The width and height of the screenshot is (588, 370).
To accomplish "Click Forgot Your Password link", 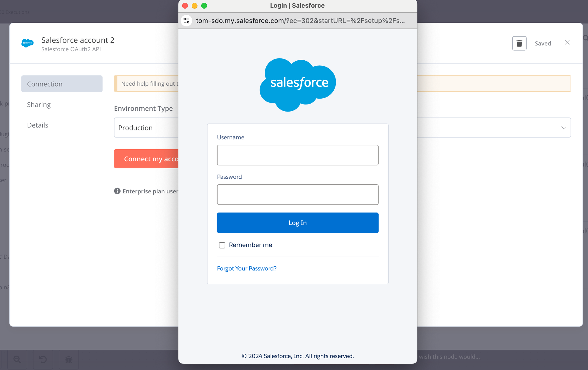I will click(247, 268).
